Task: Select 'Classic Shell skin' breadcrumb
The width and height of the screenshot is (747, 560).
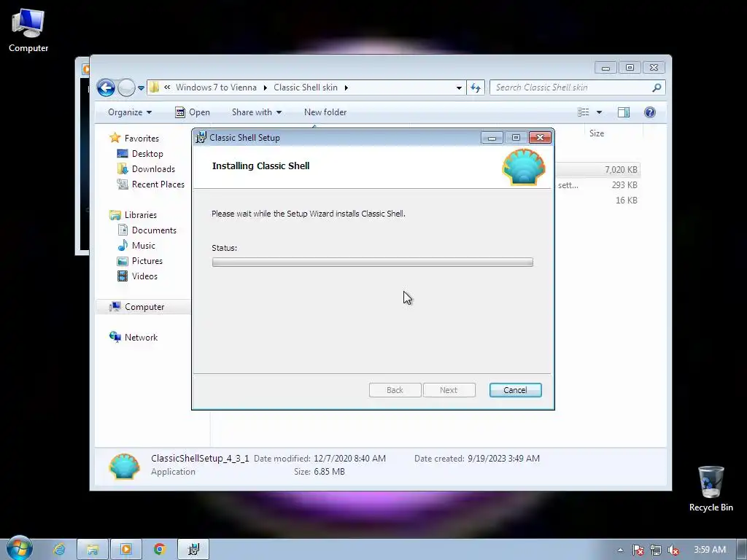Action: pos(306,87)
